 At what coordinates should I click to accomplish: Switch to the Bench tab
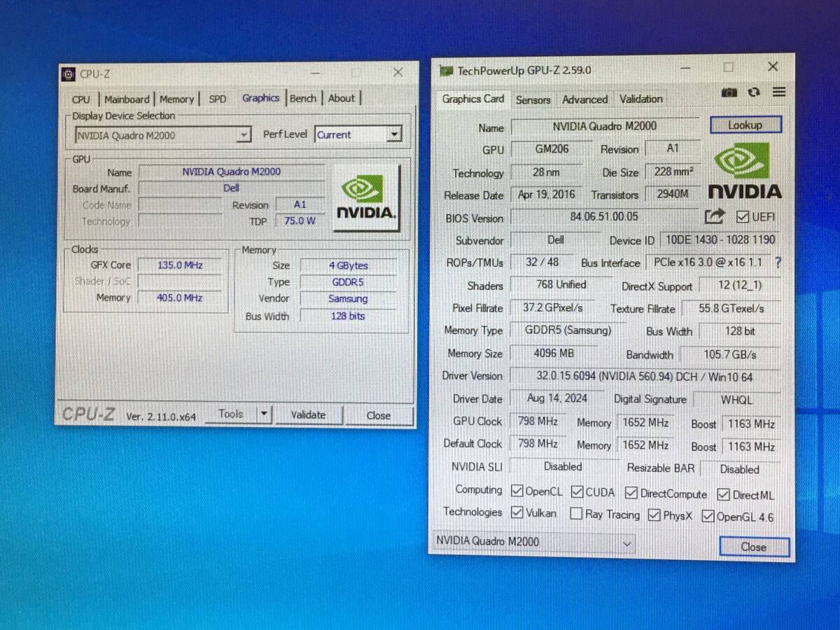click(303, 99)
